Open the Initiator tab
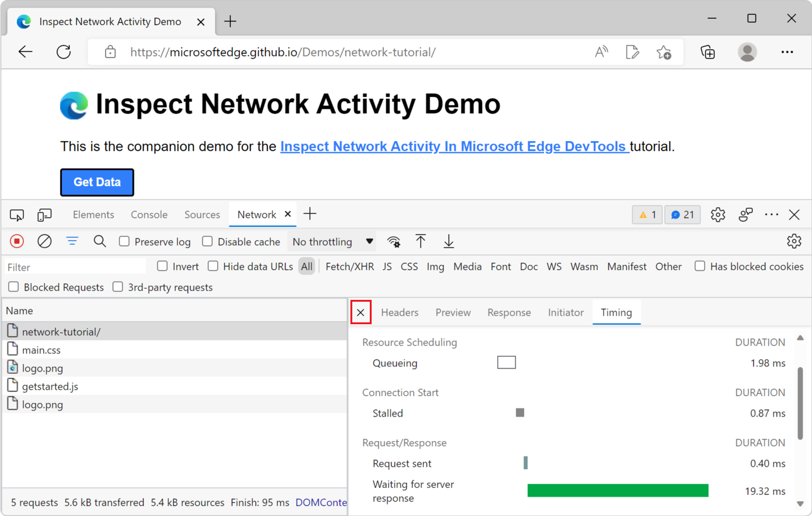This screenshot has width=812, height=516. click(566, 312)
